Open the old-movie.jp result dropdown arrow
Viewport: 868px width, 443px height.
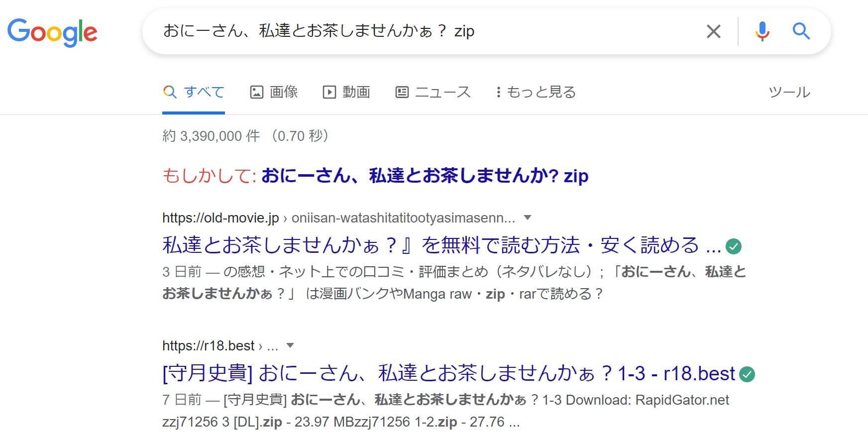[528, 218]
